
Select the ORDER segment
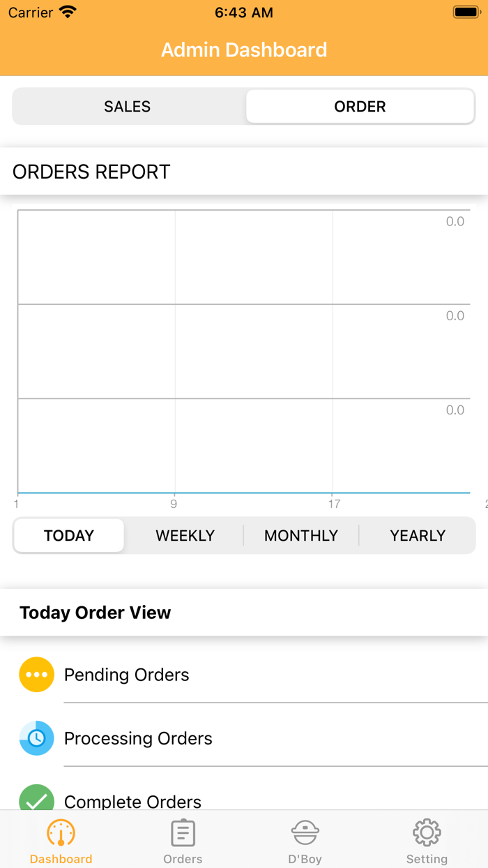tap(360, 107)
